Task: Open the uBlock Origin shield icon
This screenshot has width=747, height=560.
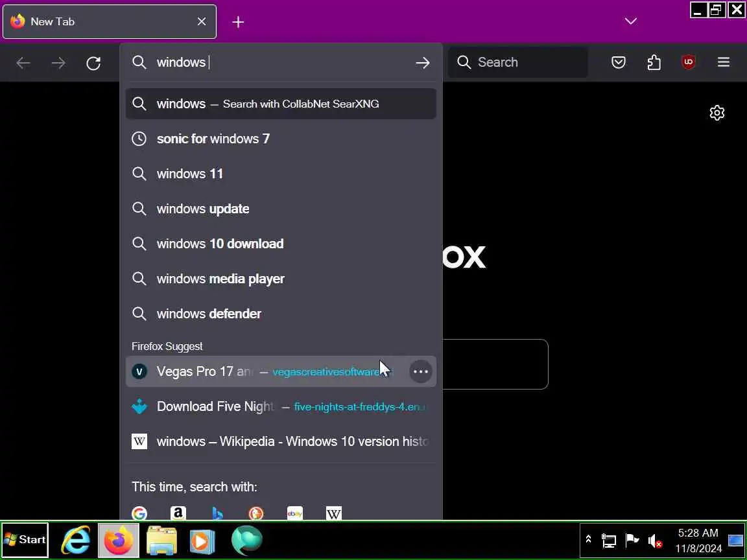Action: [689, 62]
